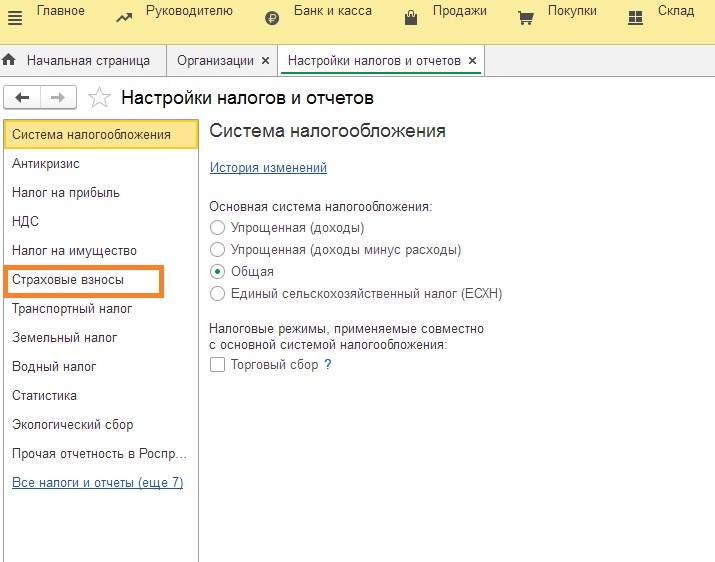Screen dimensions: 715x562
Task: Open Все налоги и отчеты (еще 7) link
Action: (98, 482)
